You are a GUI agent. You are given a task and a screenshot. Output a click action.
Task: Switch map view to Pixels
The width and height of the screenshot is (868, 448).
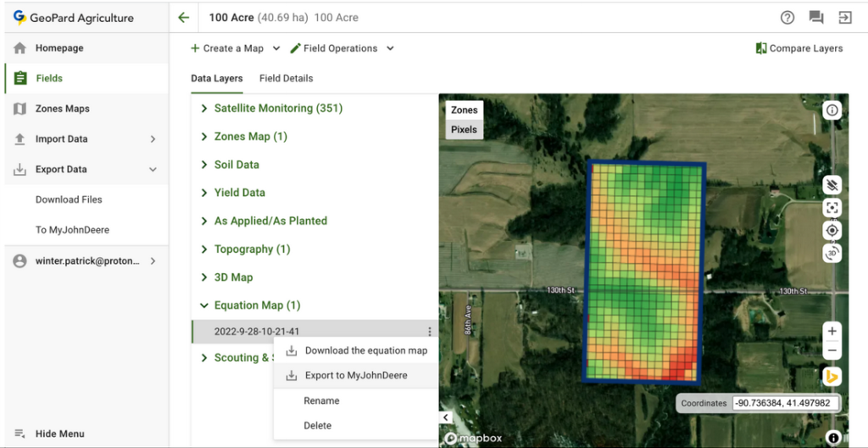(464, 130)
